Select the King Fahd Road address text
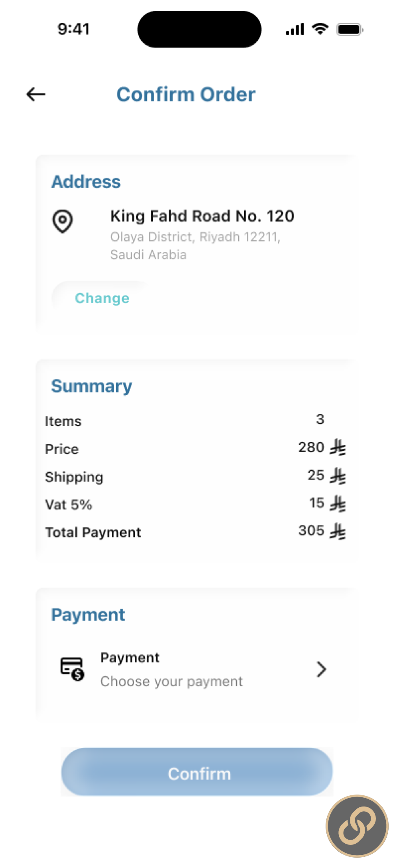 (x=202, y=216)
